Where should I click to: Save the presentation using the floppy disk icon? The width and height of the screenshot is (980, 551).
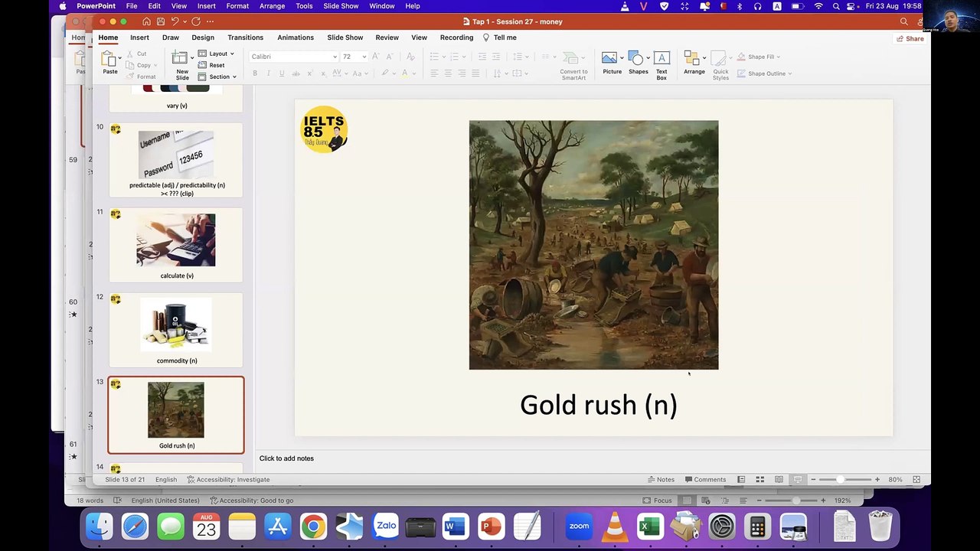tap(160, 21)
